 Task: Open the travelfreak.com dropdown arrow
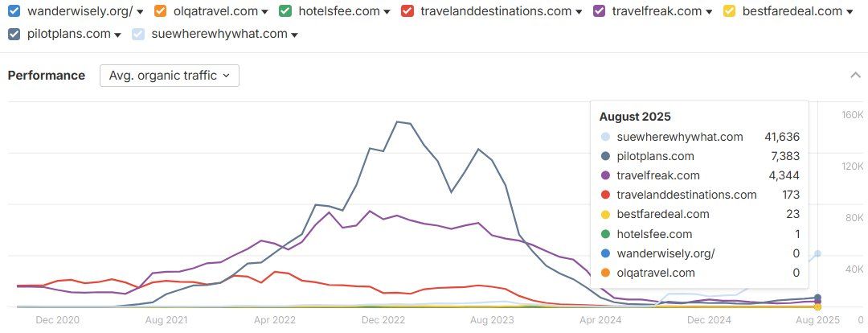point(709,11)
